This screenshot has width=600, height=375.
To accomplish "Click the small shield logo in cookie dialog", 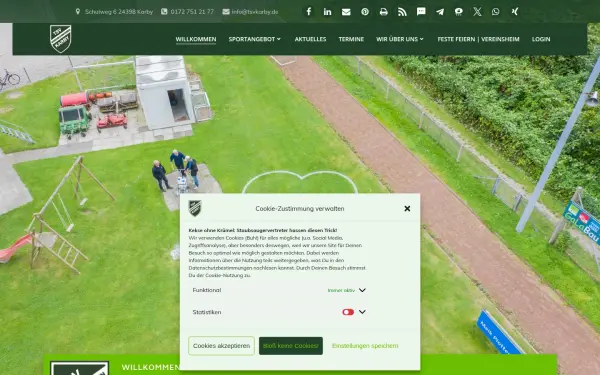I will click(195, 208).
